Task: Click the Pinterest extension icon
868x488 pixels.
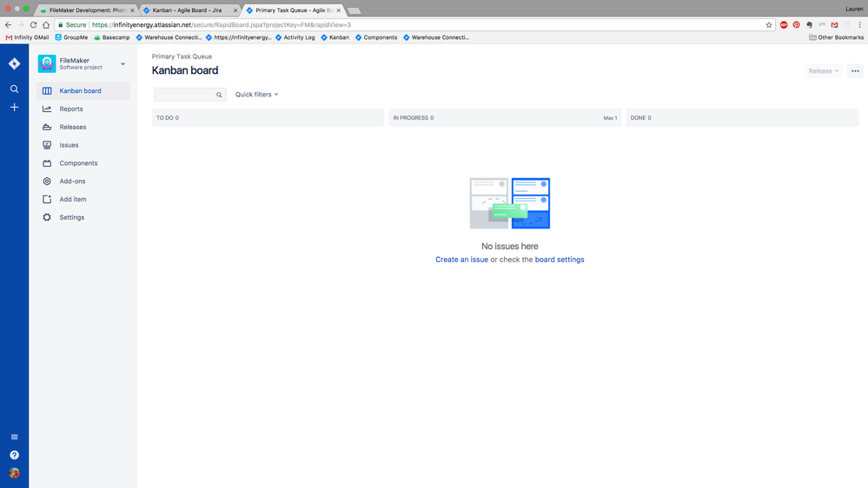Action: click(x=797, y=25)
